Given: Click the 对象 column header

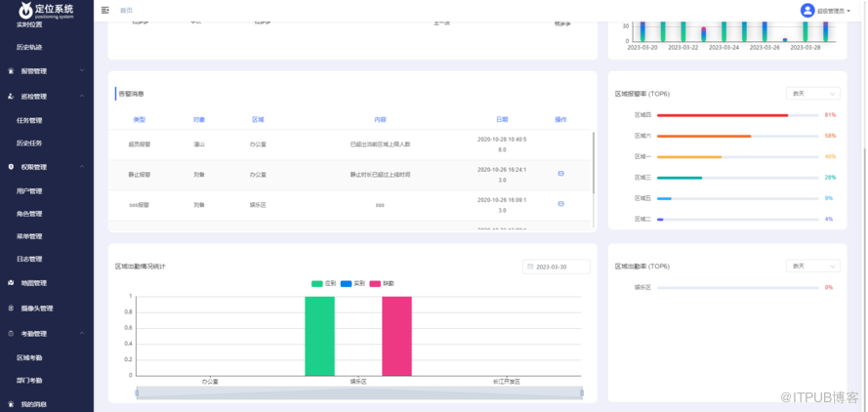Looking at the screenshot, I should 199,120.
